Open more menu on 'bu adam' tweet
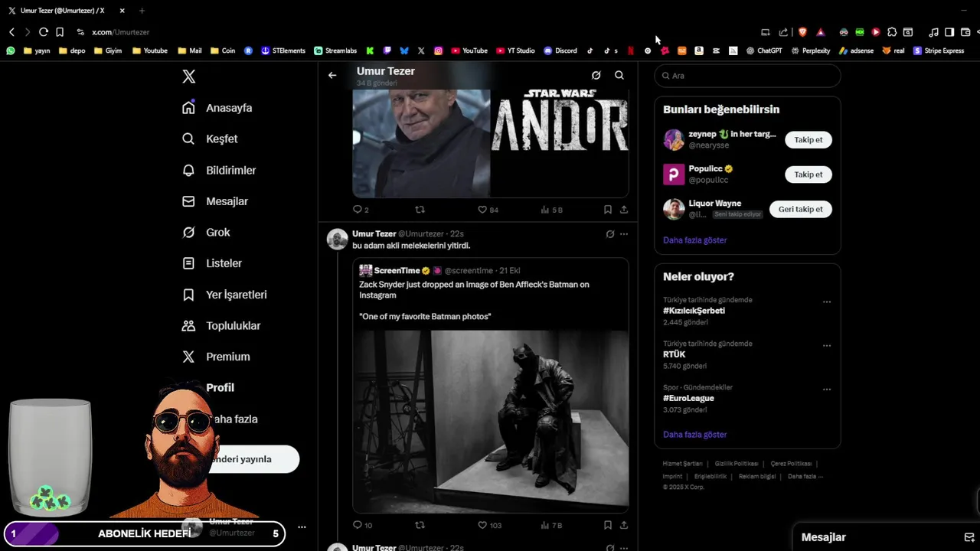The image size is (980, 551). [x=624, y=234]
